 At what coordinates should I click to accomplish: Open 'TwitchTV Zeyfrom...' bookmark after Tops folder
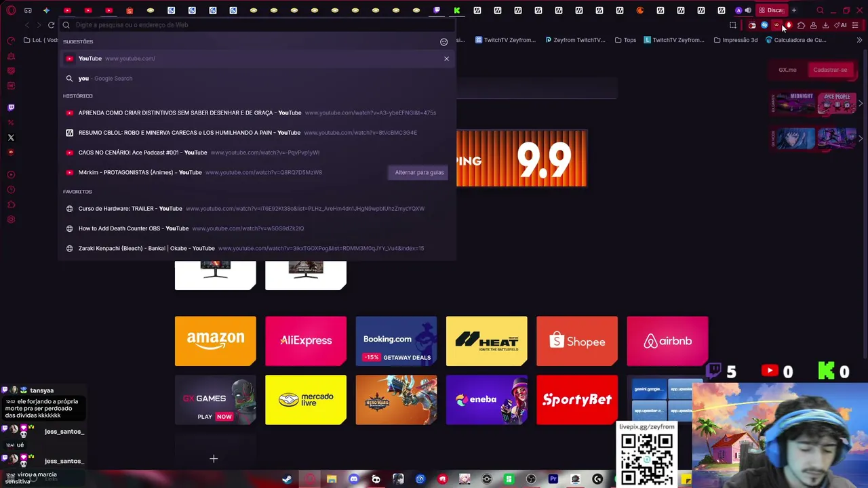point(673,40)
